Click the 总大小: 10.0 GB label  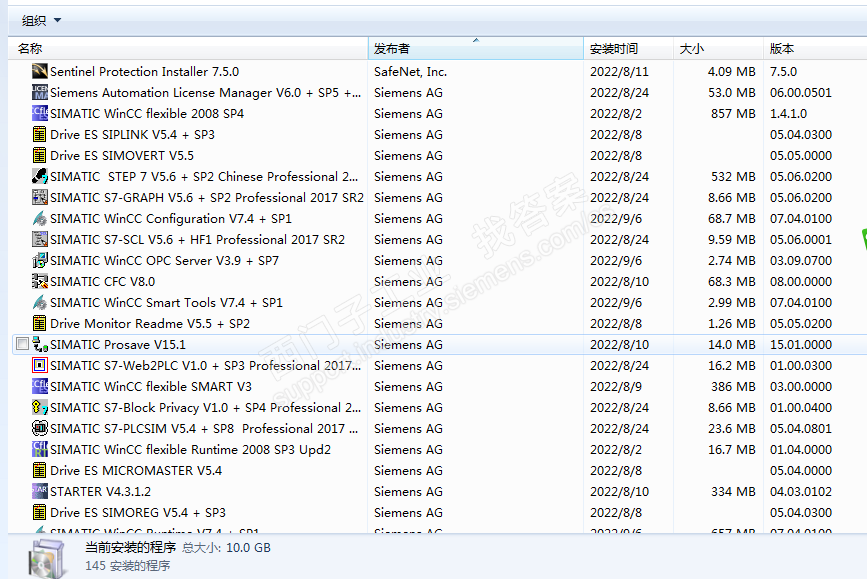click(227, 548)
